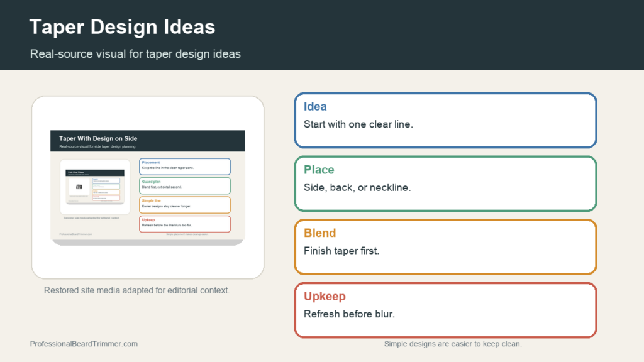The width and height of the screenshot is (644, 362).
Task: Click the Simple designs are easier caption
Action: pos(453,344)
